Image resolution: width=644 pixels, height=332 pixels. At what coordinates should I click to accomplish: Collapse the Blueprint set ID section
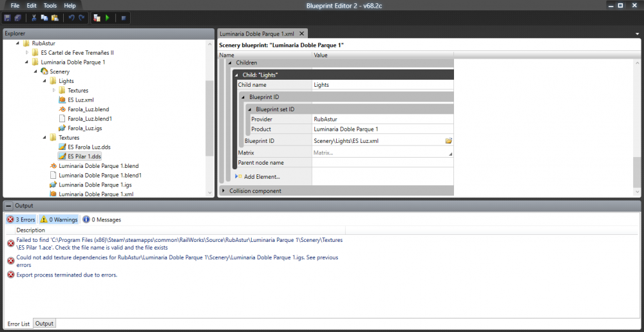click(x=251, y=109)
